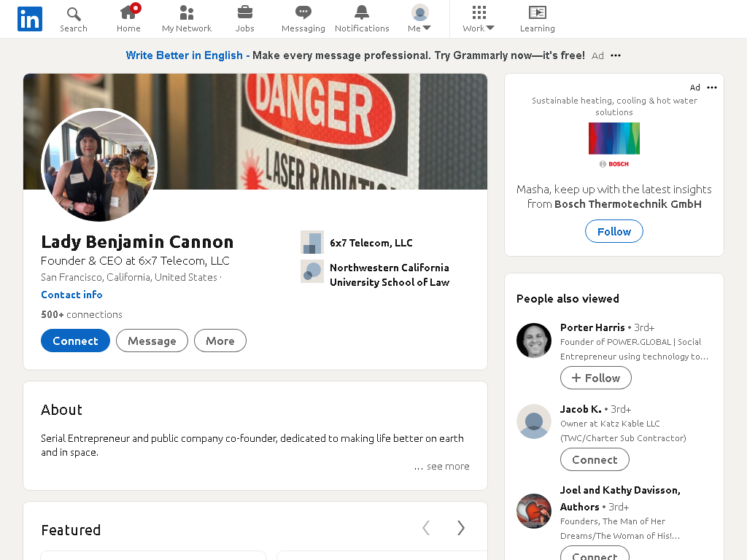Open Messaging from the navigation bar

tap(303, 20)
